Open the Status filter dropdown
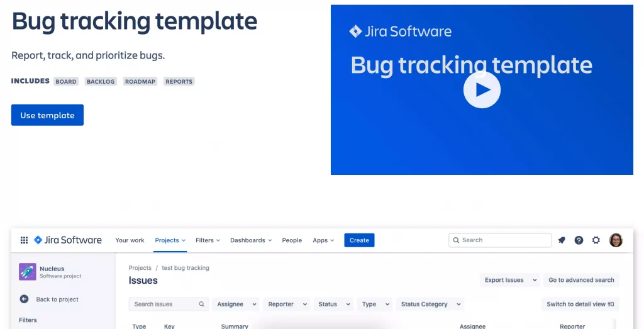Viewport: 644px width, 329px height. click(333, 304)
